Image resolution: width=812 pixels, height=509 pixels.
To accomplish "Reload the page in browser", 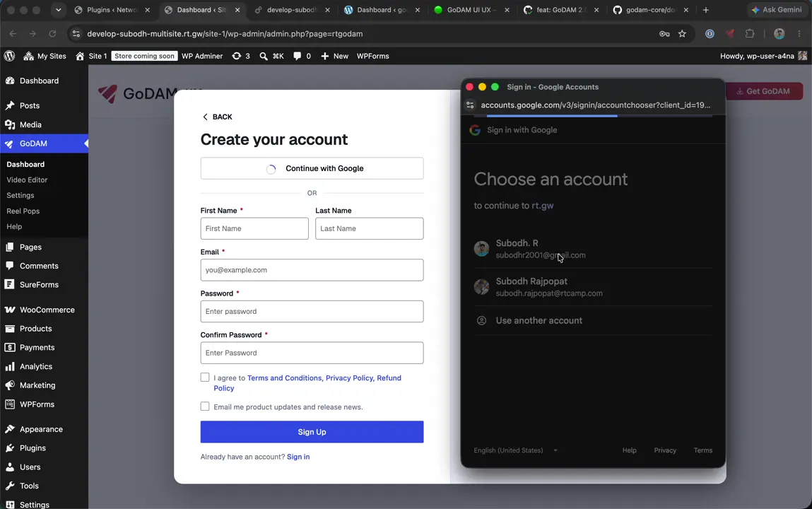I will click(52, 34).
